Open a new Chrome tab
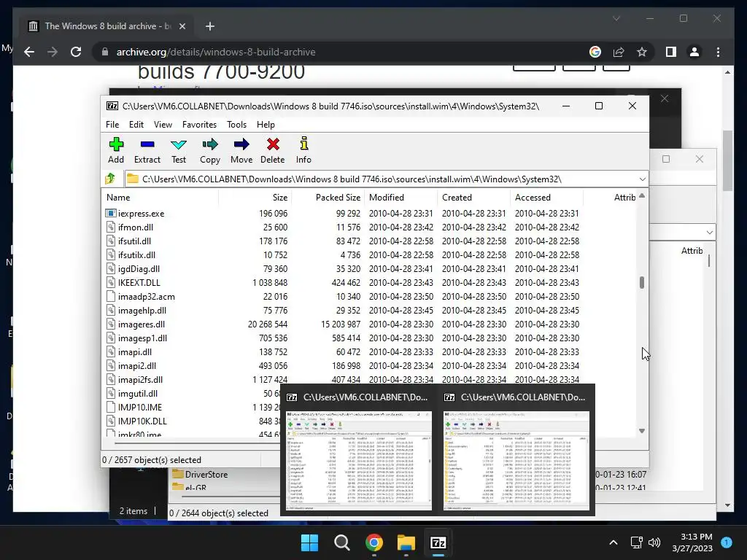 tap(210, 26)
